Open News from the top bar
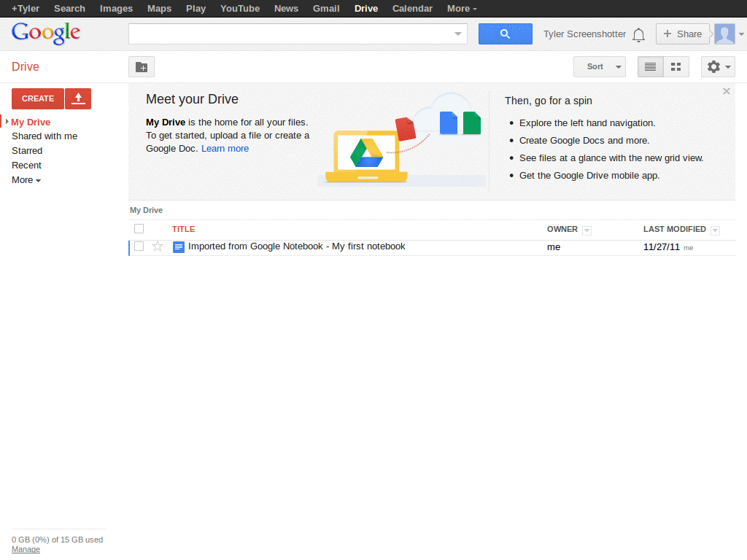The image size is (747, 560). (286, 9)
